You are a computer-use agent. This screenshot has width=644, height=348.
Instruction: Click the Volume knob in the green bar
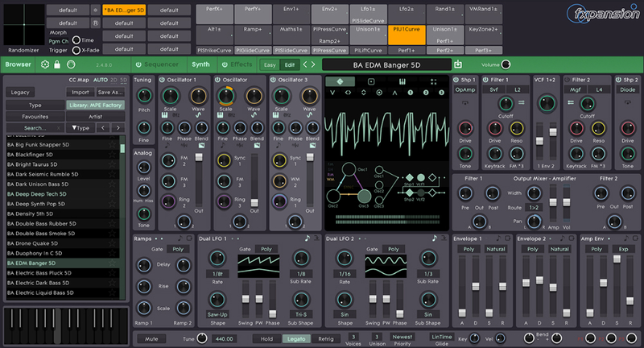(506, 64)
